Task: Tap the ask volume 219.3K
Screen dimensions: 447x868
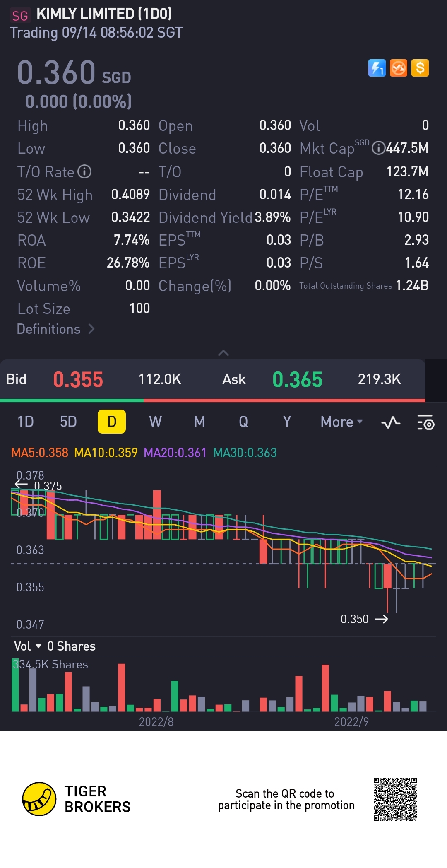Action: (x=380, y=379)
